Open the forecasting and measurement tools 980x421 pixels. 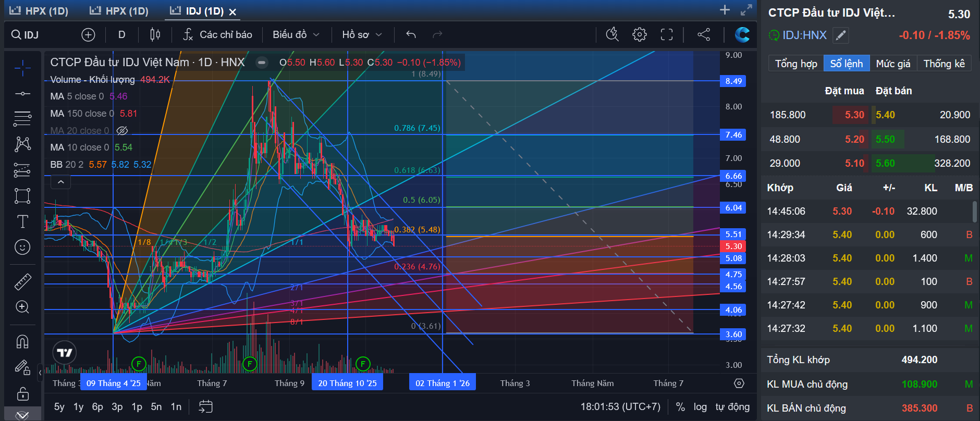click(x=22, y=170)
